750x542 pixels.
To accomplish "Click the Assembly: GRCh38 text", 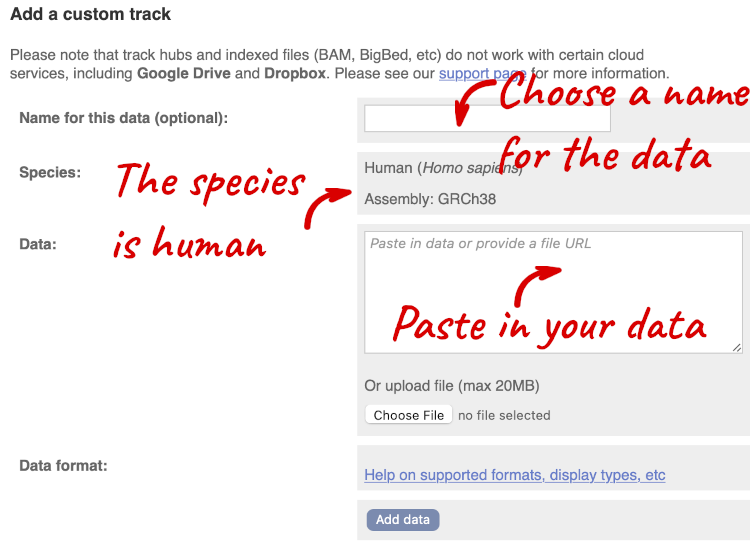I will [430, 199].
